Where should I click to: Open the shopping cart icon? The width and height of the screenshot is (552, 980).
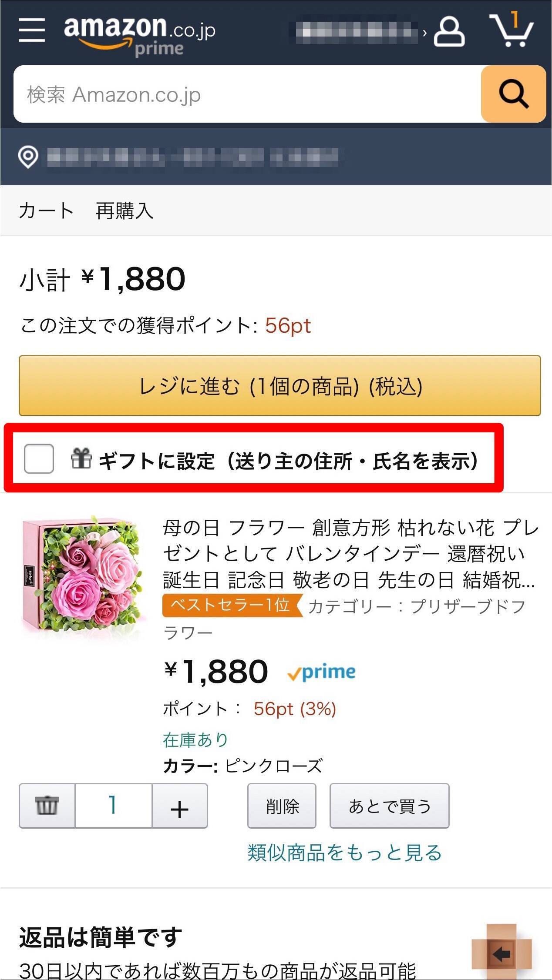coord(511,30)
